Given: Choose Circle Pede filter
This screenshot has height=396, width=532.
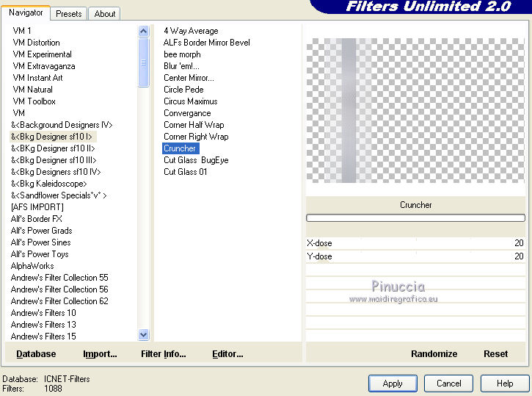Looking at the screenshot, I should click(183, 90).
